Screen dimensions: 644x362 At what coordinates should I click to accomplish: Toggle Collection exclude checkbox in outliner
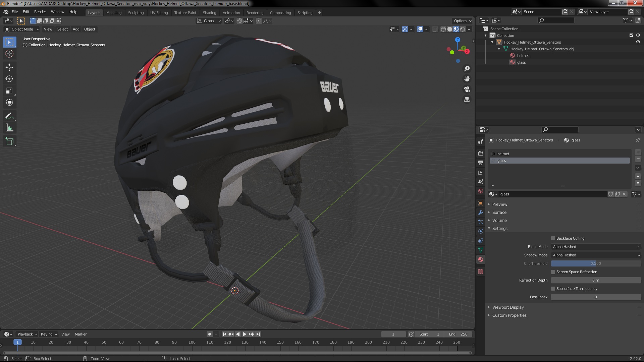pos(631,35)
